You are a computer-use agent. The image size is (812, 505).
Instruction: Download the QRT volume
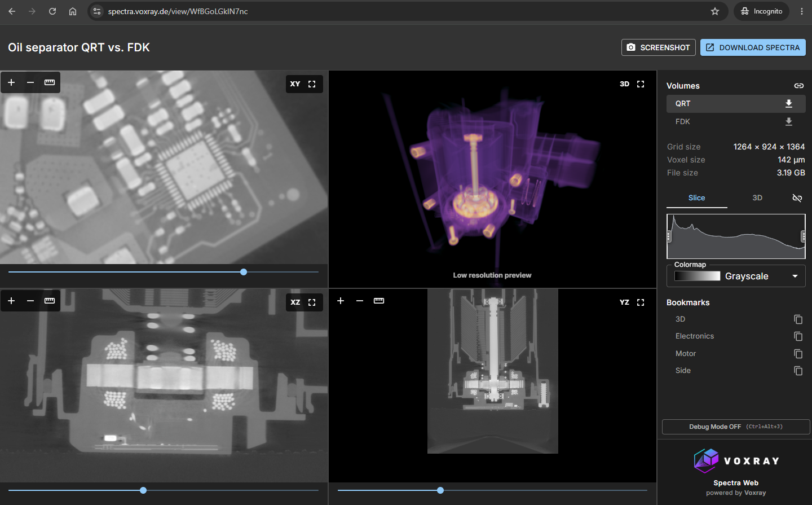pyautogui.click(x=789, y=103)
